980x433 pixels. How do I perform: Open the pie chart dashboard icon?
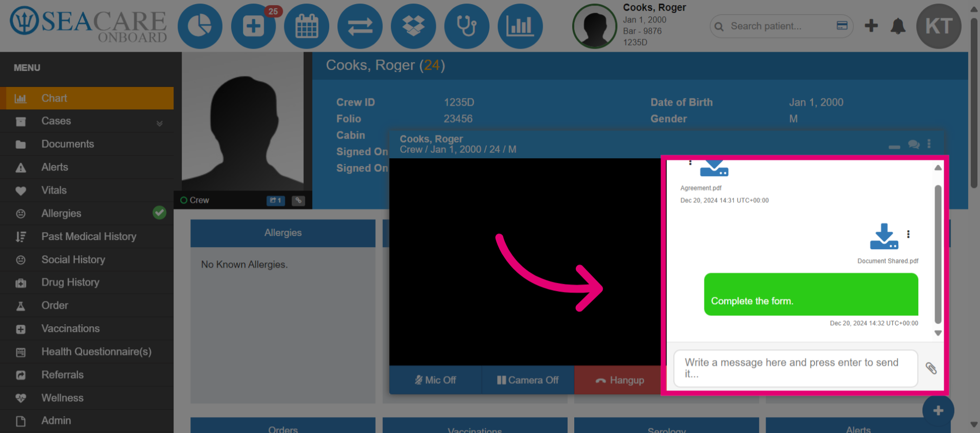[x=200, y=27]
